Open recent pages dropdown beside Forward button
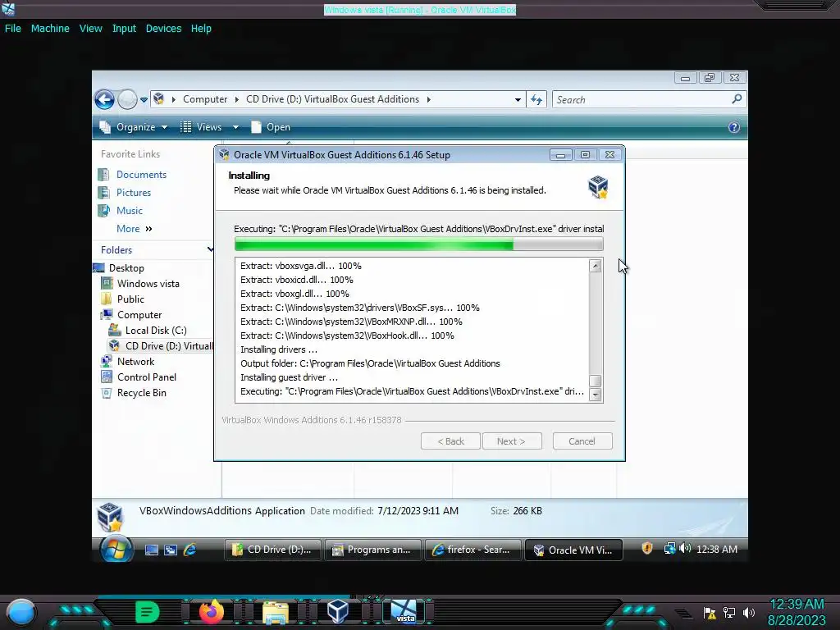 pyautogui.click(x=144, y=99)
